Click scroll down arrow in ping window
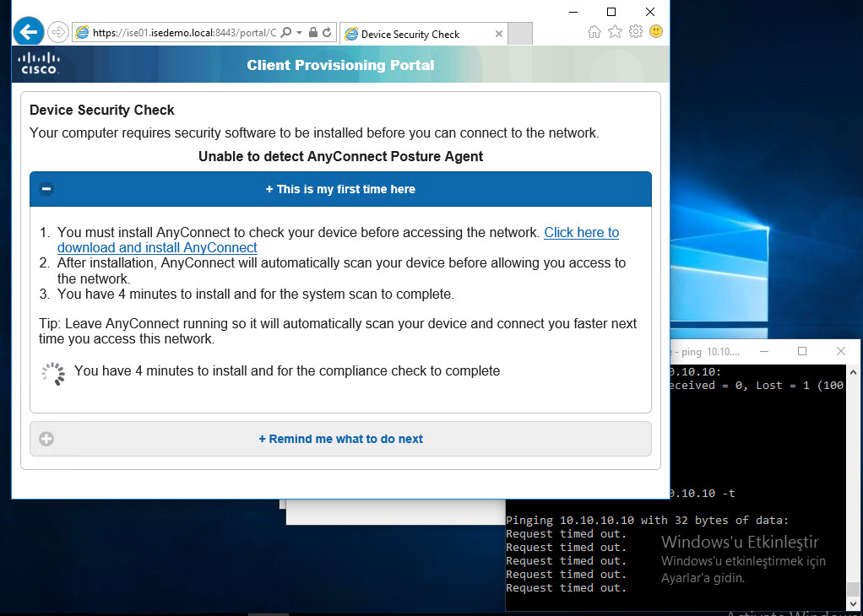The width and height of the screenshot is (863, 616). tap(853, 602)
